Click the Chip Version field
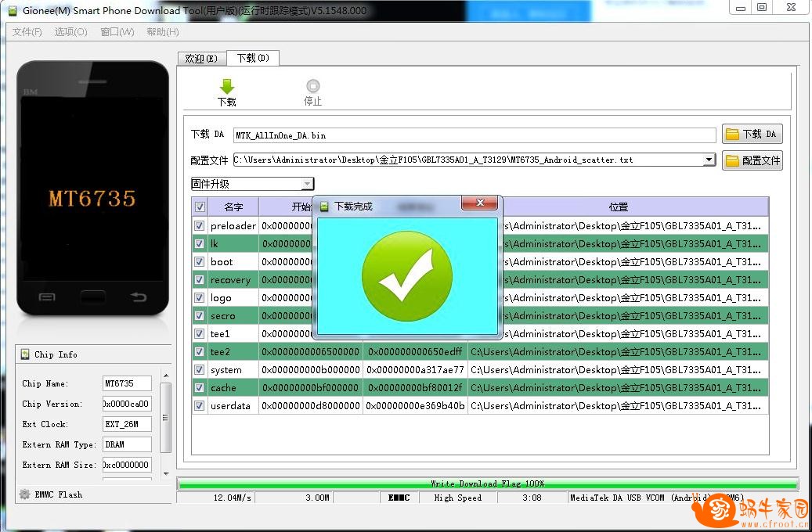The height and width of the screenshot is (532, 812). click(127, 404)
